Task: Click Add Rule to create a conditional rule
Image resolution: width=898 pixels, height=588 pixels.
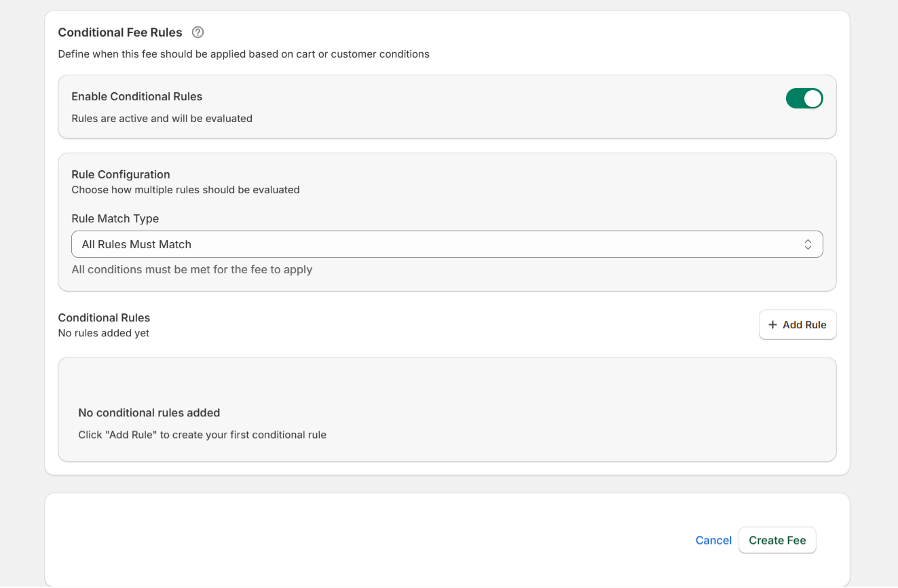Action: coord(798,324)
